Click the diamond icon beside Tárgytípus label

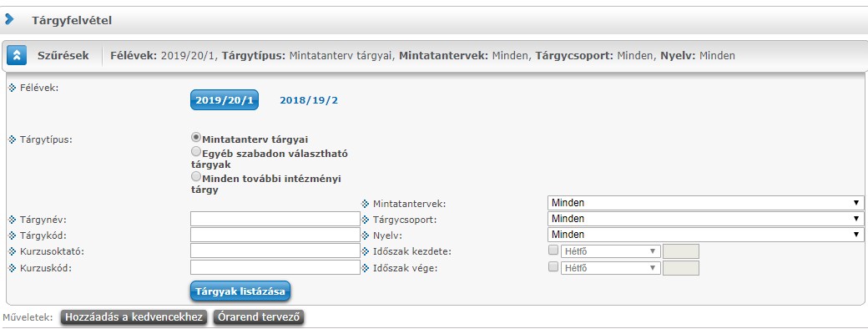pos(13,139)
